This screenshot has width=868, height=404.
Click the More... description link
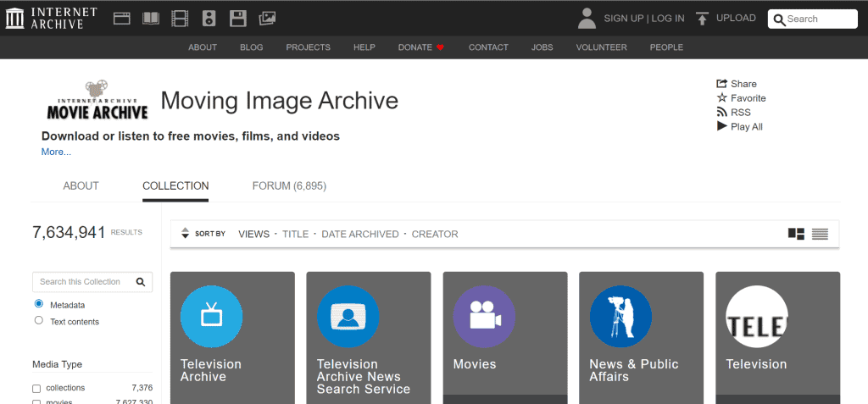(x=56, y=152)
